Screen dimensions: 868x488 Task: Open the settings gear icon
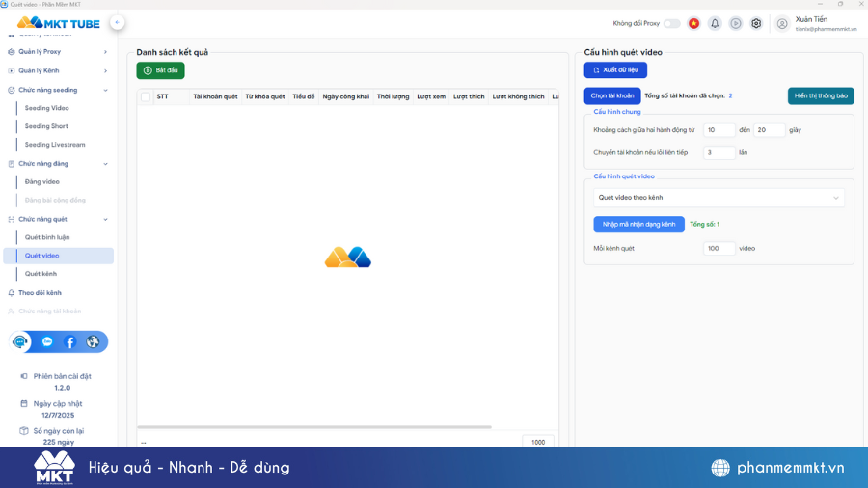pos(756,23)
